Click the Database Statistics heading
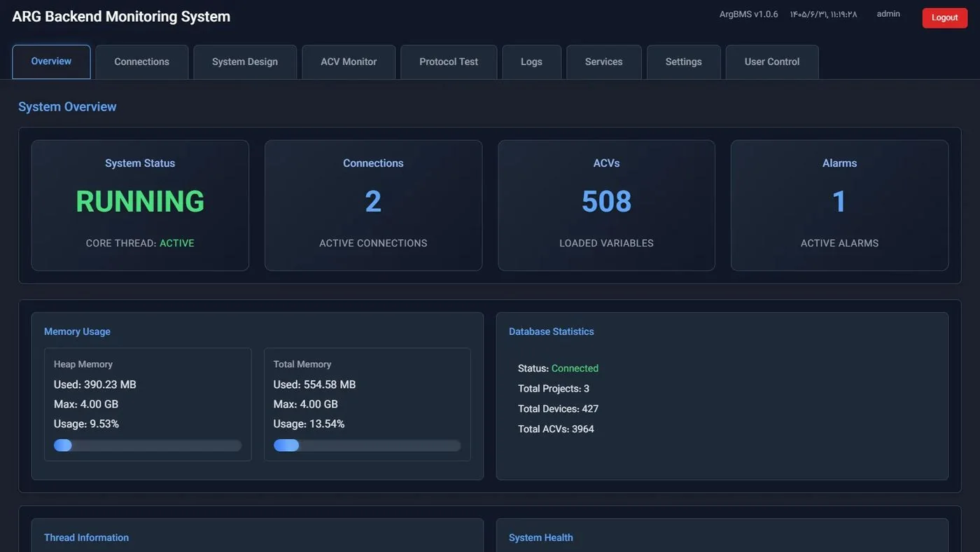The height and width of the screenshot is (552, 980). [552, 331]
